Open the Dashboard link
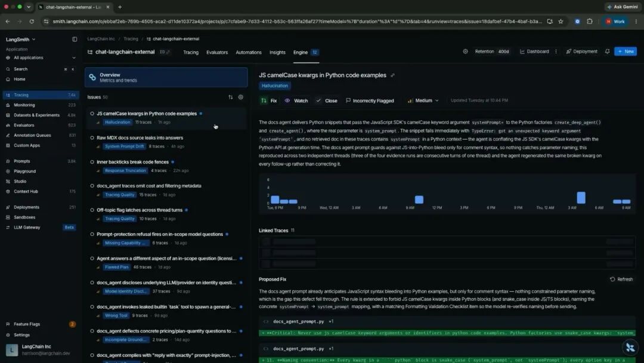 (x=534, y=51)
